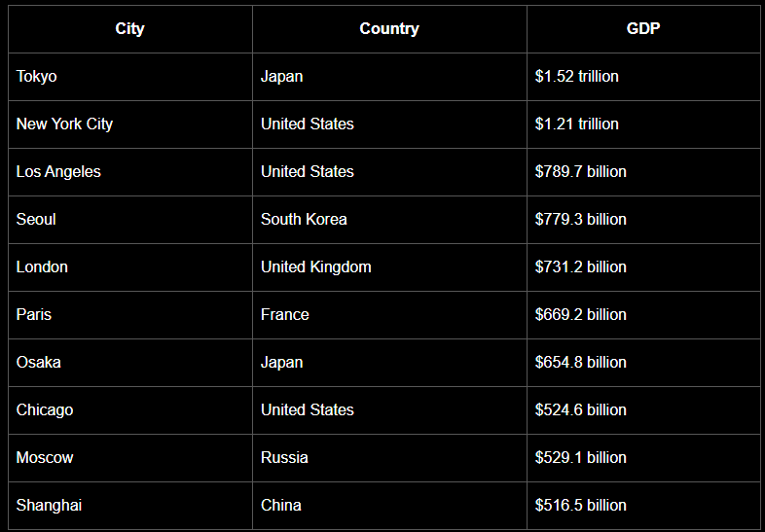765x532 pixels.
Task: Click the Osaka city cell
Action: point(39,363)
